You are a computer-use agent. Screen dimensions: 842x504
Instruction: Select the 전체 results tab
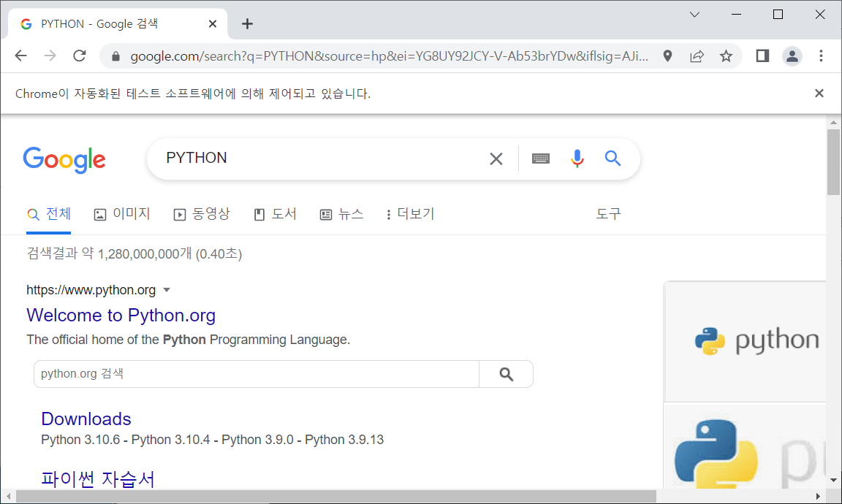pos(49,214)
